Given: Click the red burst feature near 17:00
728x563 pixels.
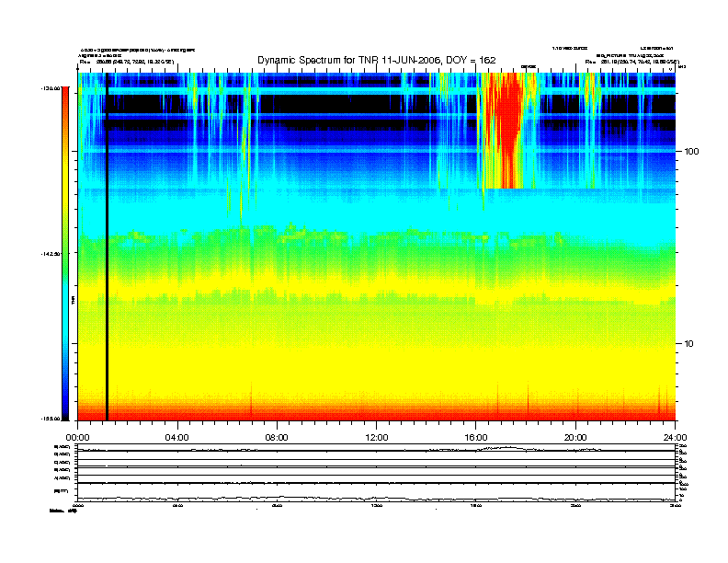Looking at the screenshot, I should click(x=507, y=130).
